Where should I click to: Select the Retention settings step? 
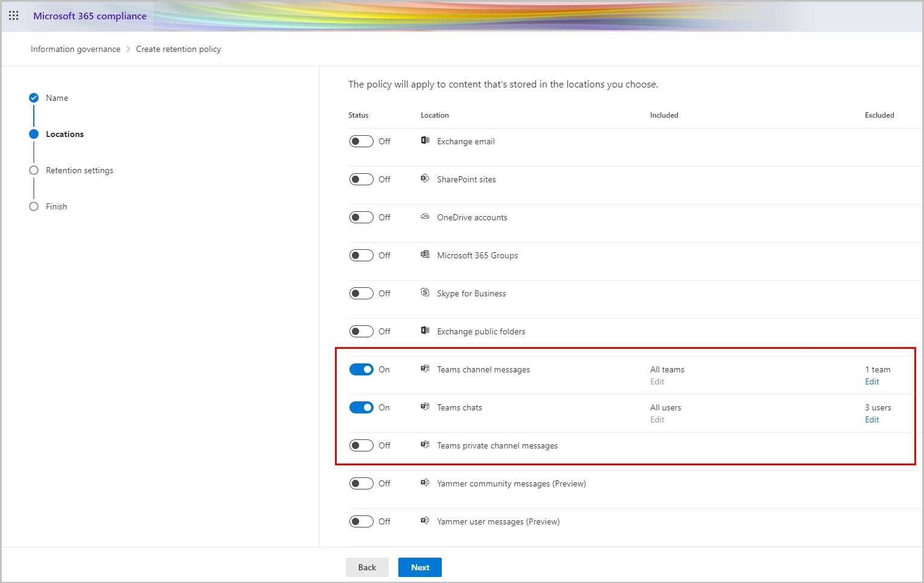coord(79,170)
